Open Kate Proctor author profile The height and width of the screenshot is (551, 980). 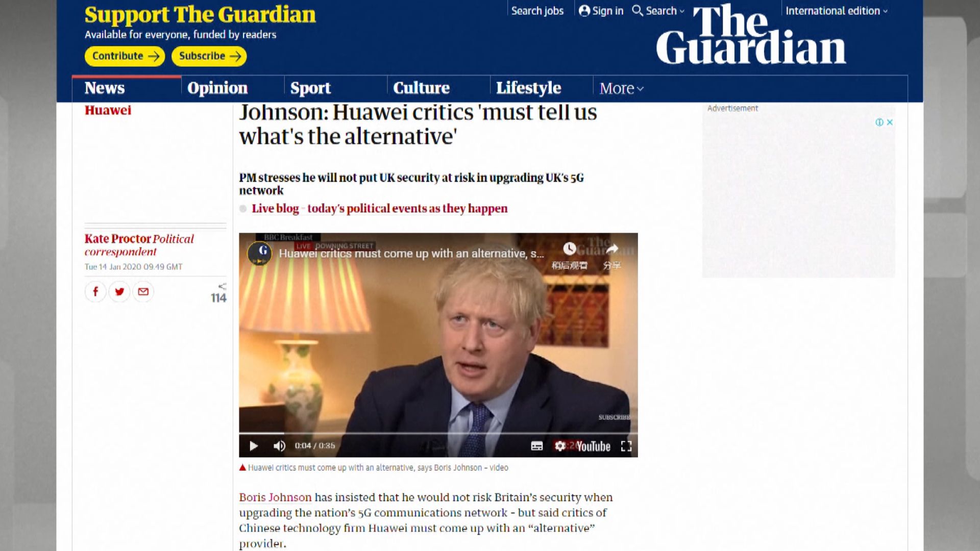tap(118, 239)
